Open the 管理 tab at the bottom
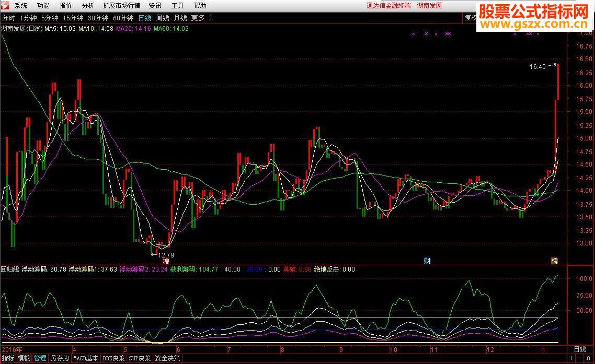The width and height of the screenshot is (595, 364). tap(40, 358)
